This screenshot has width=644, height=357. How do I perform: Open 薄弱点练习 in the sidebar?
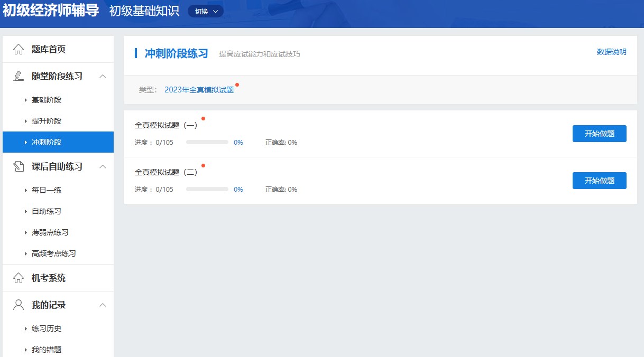tap(50, 232)
